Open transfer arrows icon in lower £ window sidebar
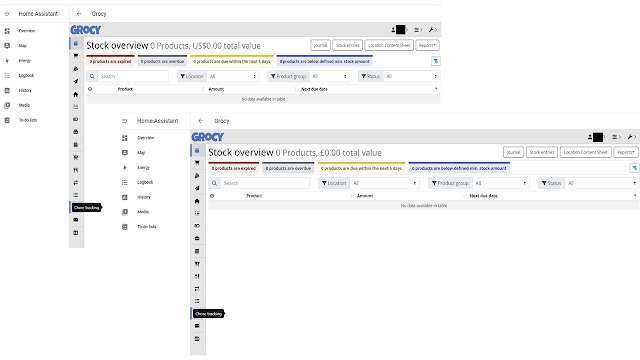This screenshot has height=360, width=640. (197, 289)
